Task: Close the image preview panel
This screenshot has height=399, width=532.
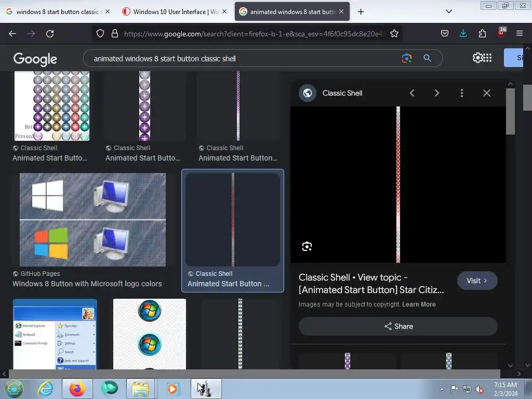Action: pyautogui.click(x=486, y=93)
